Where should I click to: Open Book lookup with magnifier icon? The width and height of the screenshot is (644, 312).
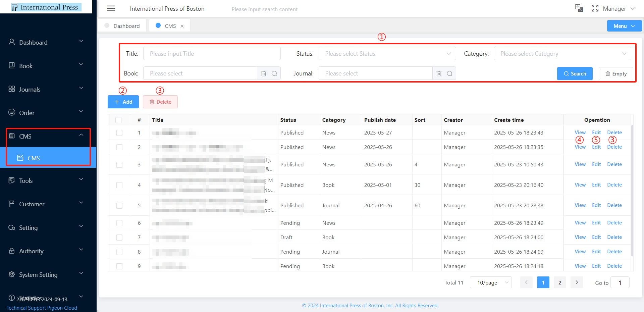point(274,73)
